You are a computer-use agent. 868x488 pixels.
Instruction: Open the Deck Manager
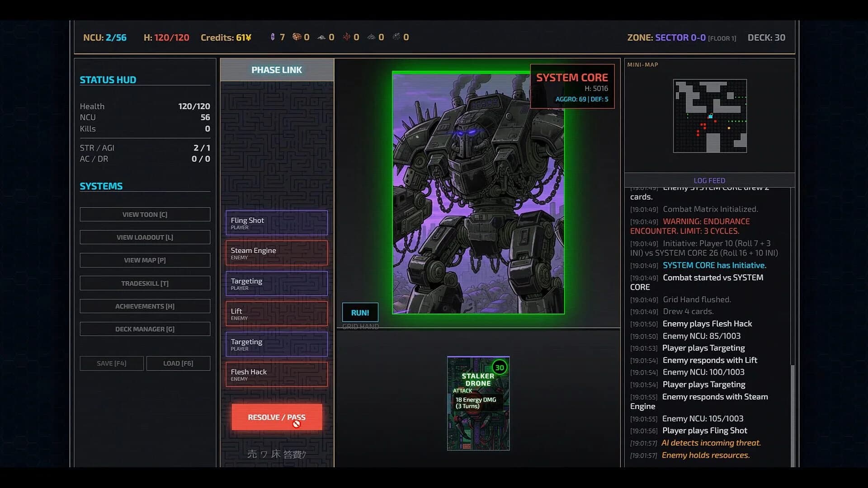click(x=145, y=329)
